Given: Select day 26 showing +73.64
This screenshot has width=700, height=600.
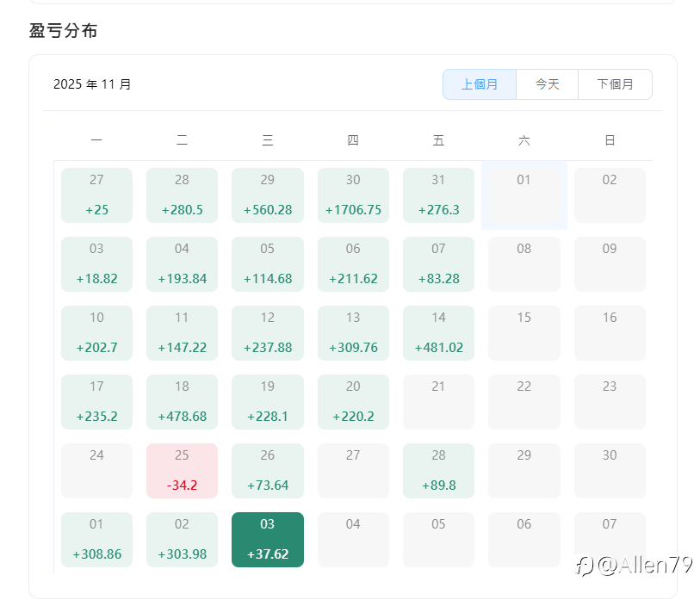Looking at the screenshot, I should (268, 471).
